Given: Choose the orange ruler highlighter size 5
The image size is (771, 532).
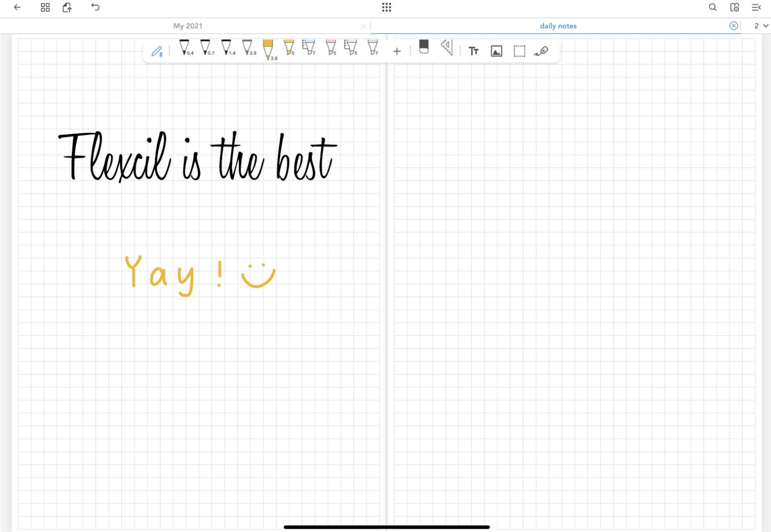Looking at the screenshot, I should pos(351,48).
